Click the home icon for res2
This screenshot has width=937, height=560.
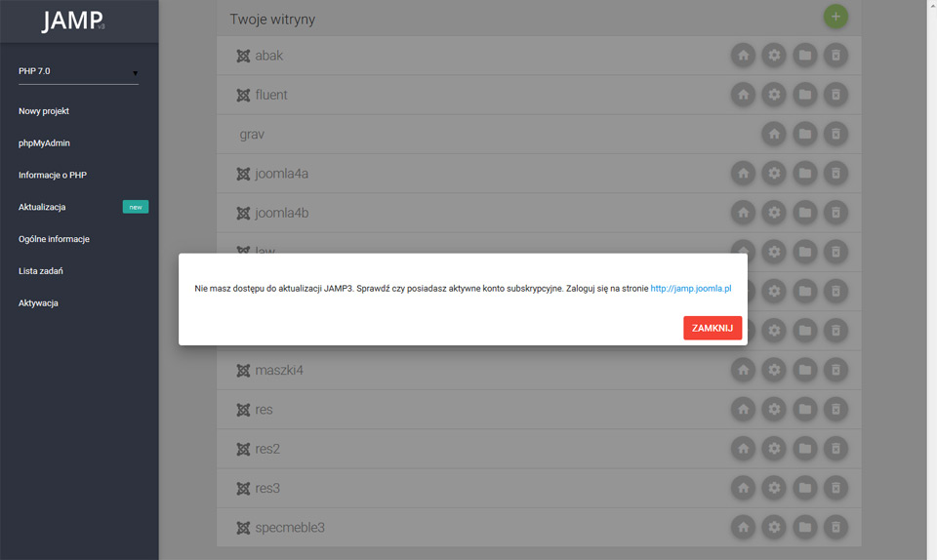(743, 449)
